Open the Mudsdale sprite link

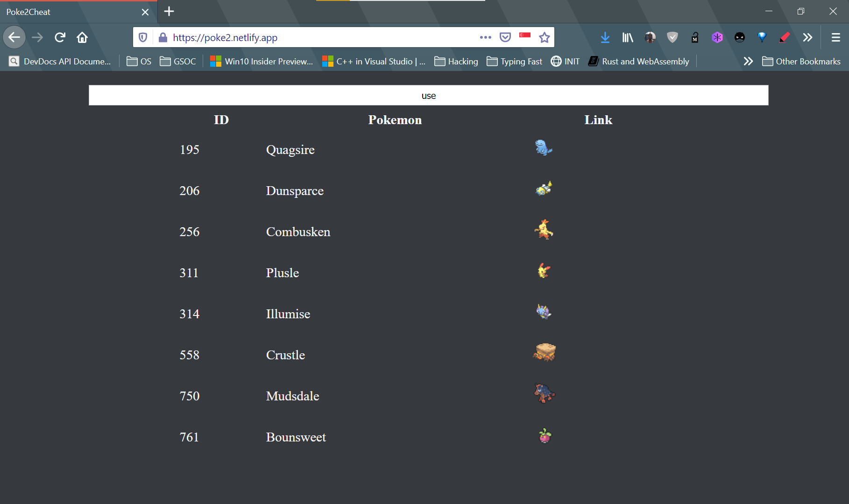pos(544,393)
